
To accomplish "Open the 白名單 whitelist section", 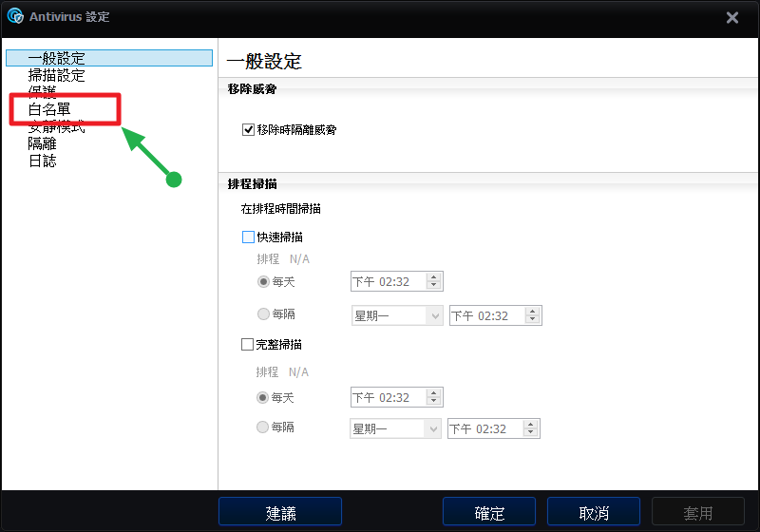I will tap(49, 109).
